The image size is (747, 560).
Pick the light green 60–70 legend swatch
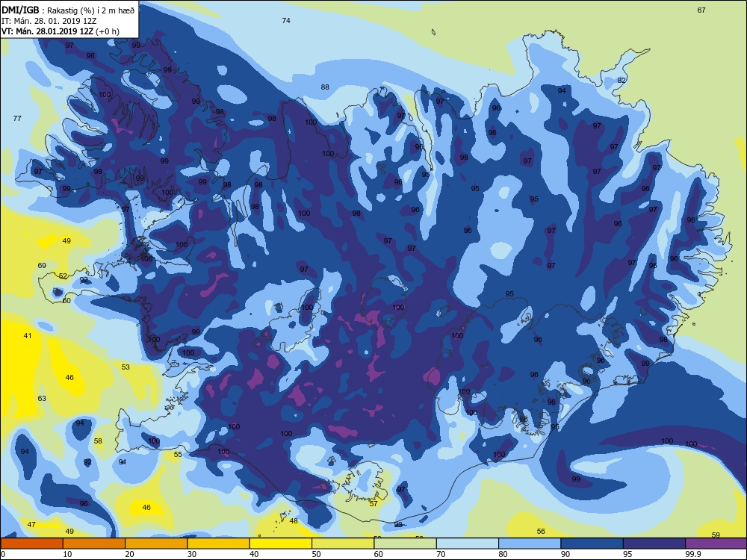tap(405, 544)
